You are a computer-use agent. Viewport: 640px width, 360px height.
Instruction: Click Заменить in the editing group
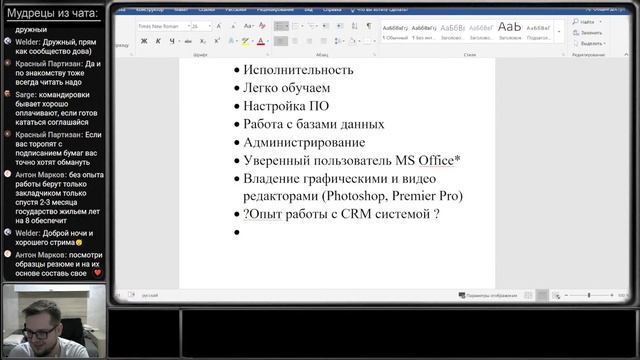(587, 33)
